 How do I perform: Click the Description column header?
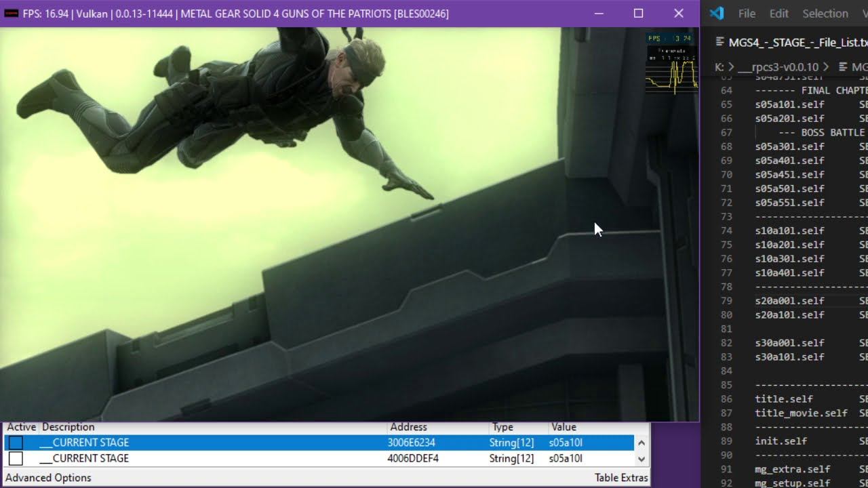[x=68, y=427]
